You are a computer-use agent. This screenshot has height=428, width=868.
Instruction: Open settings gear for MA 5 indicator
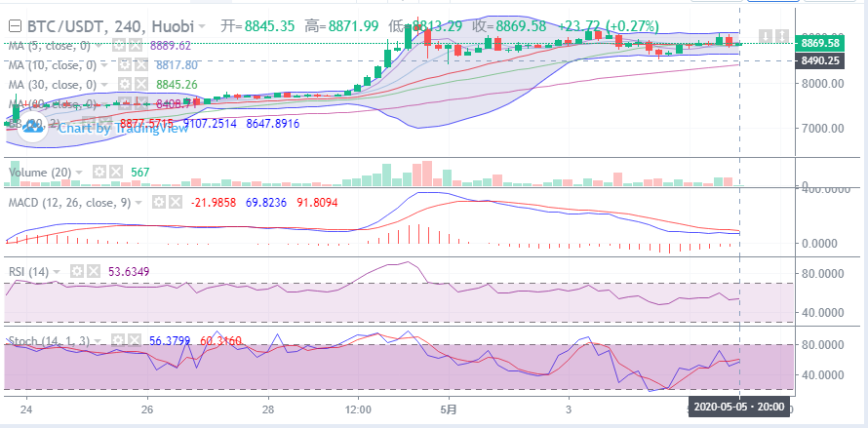point(119,46)
